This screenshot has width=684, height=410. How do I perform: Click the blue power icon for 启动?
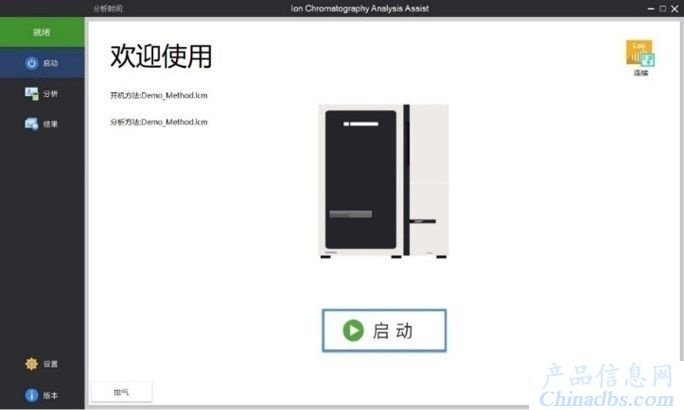pyautogui.click(x=31, y=63)
